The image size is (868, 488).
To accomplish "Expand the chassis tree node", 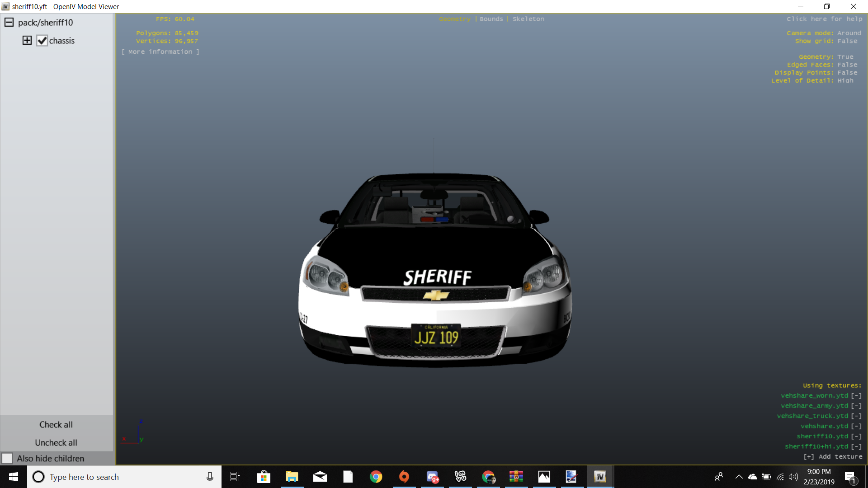I will click(x=27, y=40).
